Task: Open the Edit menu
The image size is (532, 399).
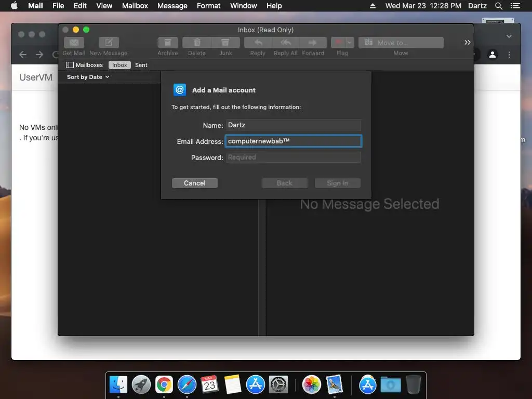Action: point(80,6)
